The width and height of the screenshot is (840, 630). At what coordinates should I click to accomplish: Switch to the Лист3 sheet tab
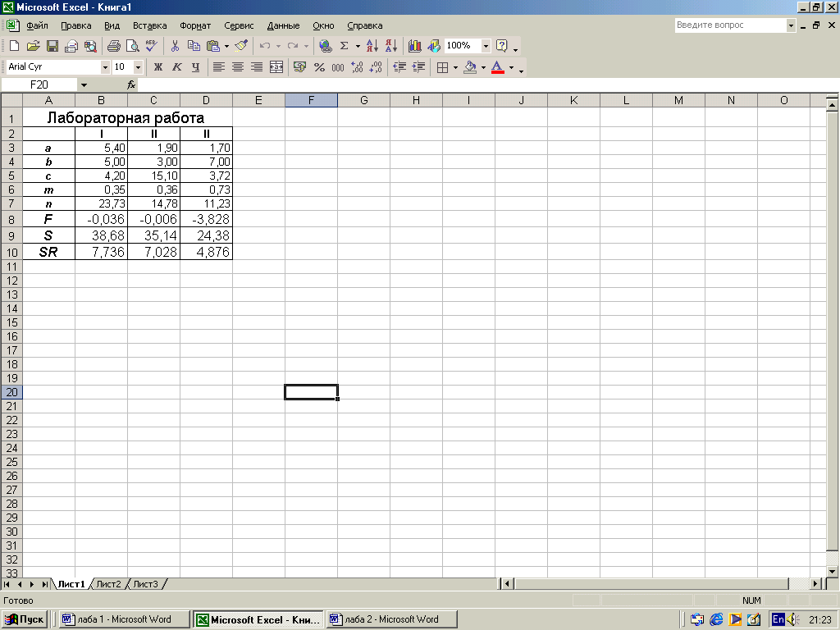click(145, 584)
